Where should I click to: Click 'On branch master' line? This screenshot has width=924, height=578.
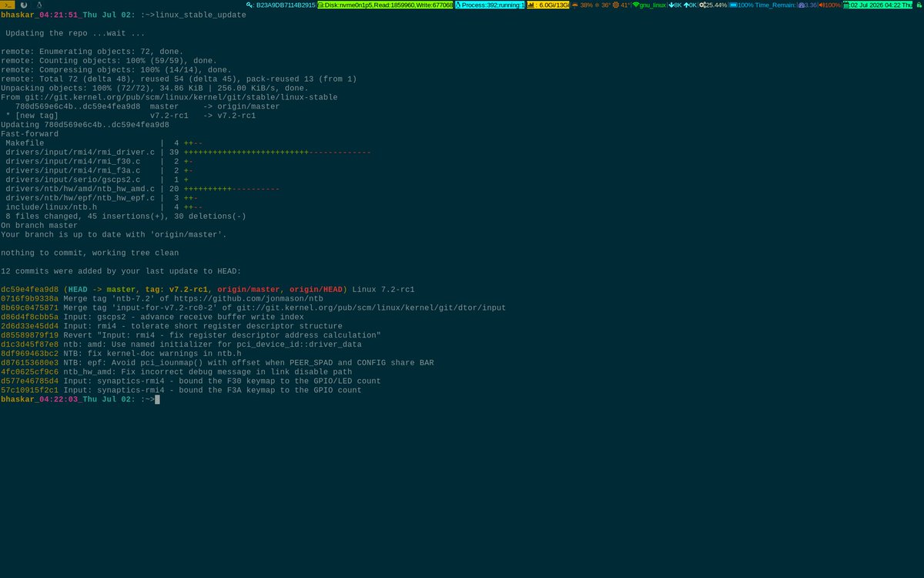click(x=38, y=226)
